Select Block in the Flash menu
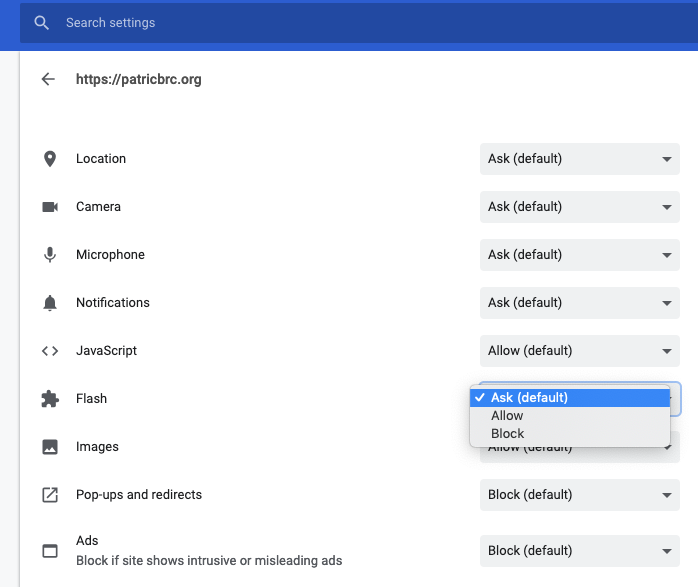This screenshot has height=587, width=698. [x=508, y=434]
